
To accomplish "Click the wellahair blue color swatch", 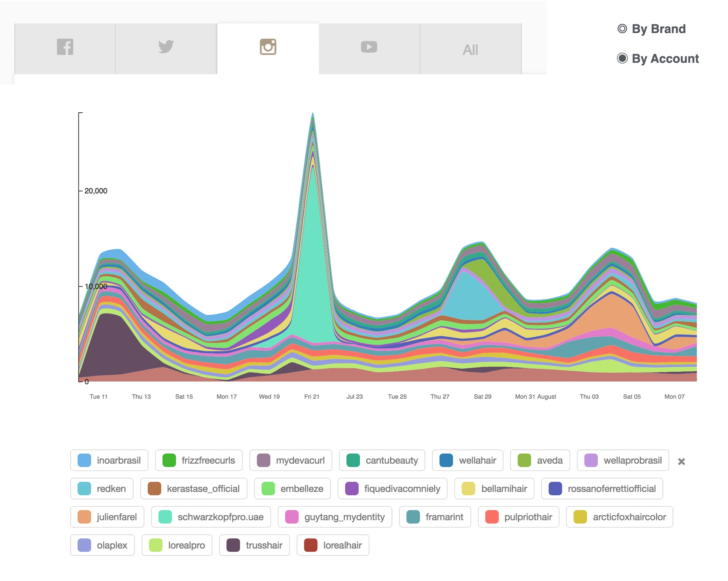I will pyautogui.click(x=446, y=460).
